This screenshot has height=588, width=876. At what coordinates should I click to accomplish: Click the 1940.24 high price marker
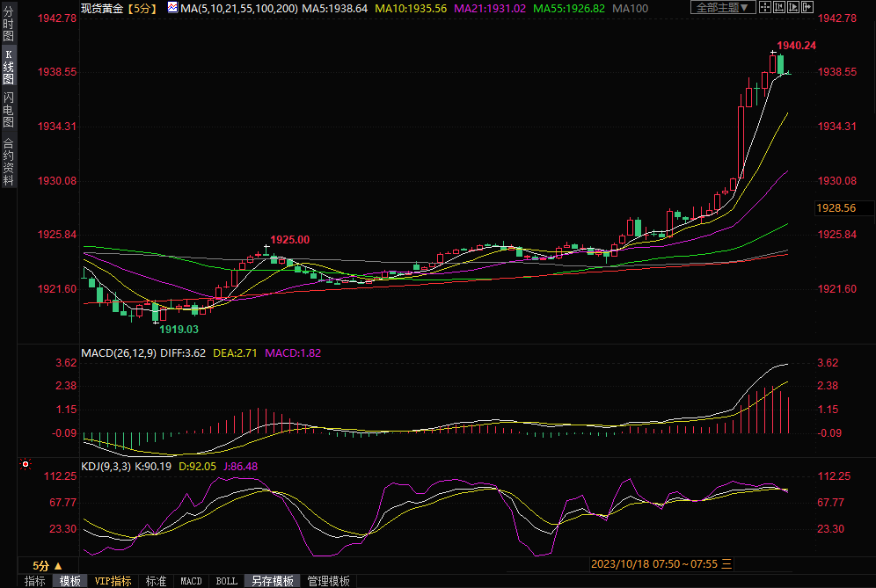pyautogui.click(x=797, y=46)
